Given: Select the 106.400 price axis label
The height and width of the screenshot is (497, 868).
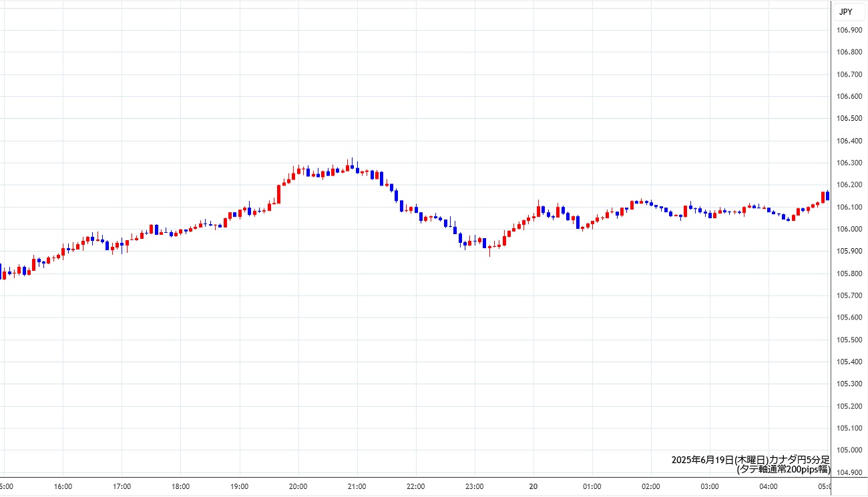Looking at the screenshot, I should [x=849, y=141].
